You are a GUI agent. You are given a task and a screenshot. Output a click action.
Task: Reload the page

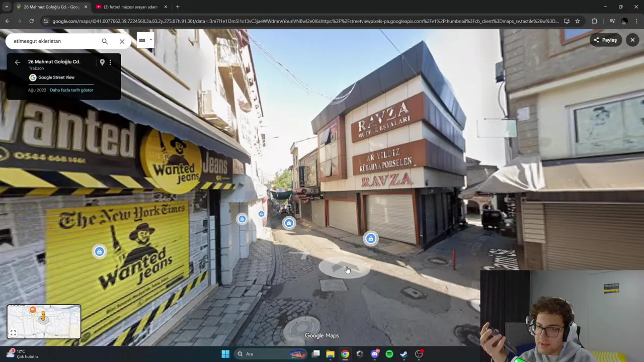pyautogui.click(x=31, y=21)
